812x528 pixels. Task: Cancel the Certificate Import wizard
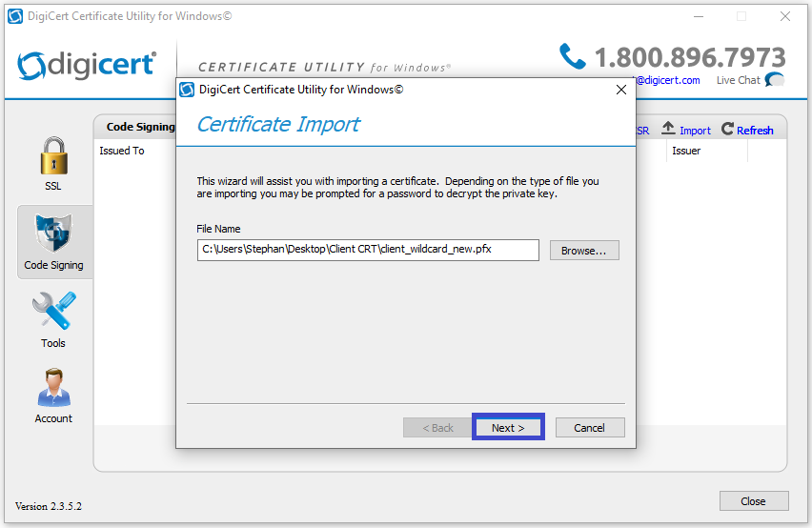click(x=590, y=428)
